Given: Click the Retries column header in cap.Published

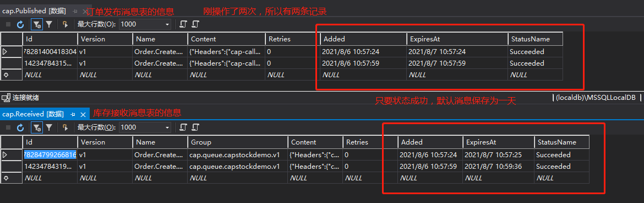Looking at the screenshot, I should click(292, 39).
